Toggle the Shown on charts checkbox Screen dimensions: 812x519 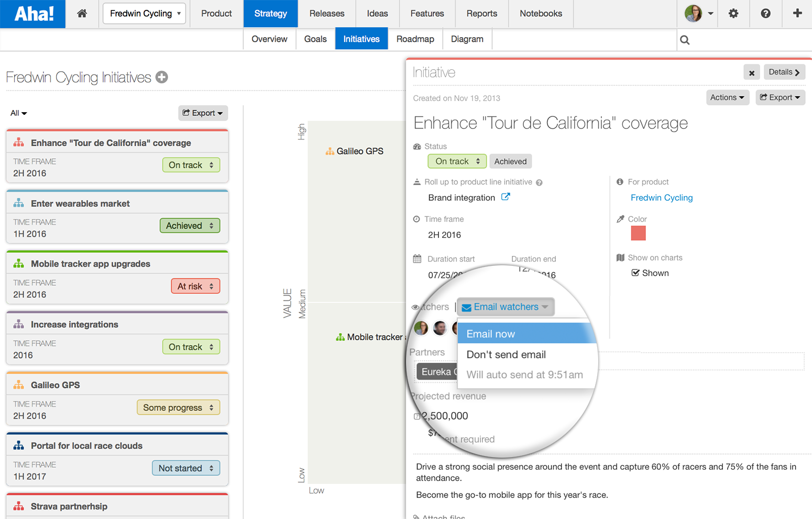point(635,273)
